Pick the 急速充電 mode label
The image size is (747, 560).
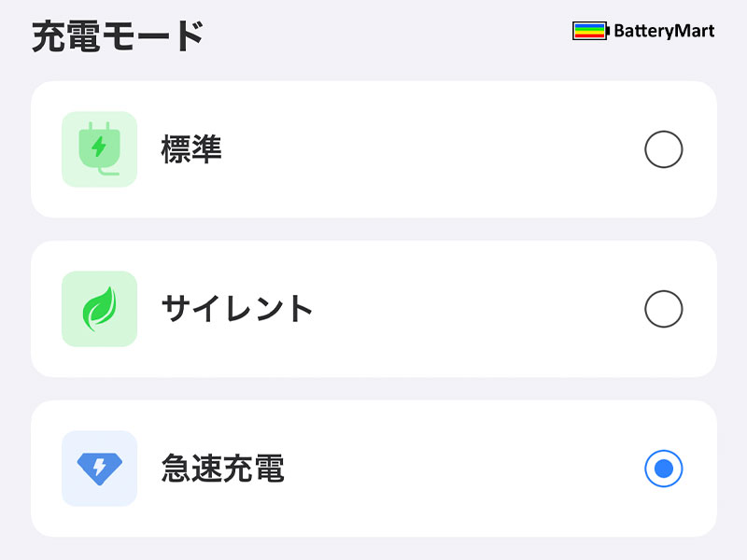click(x=222, y=469)
